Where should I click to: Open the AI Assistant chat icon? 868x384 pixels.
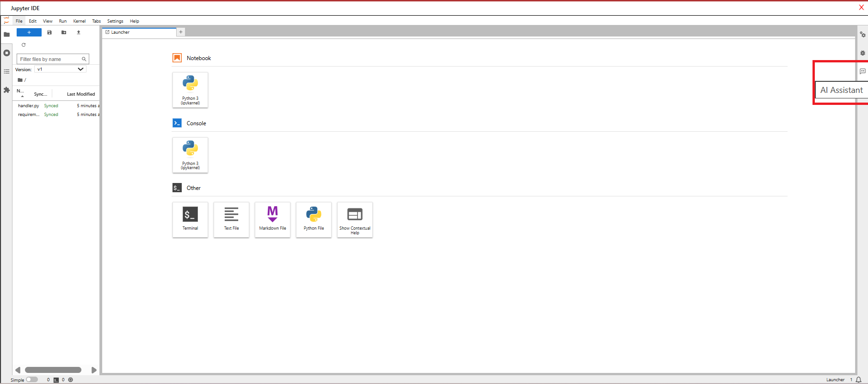tap(862, 71)
